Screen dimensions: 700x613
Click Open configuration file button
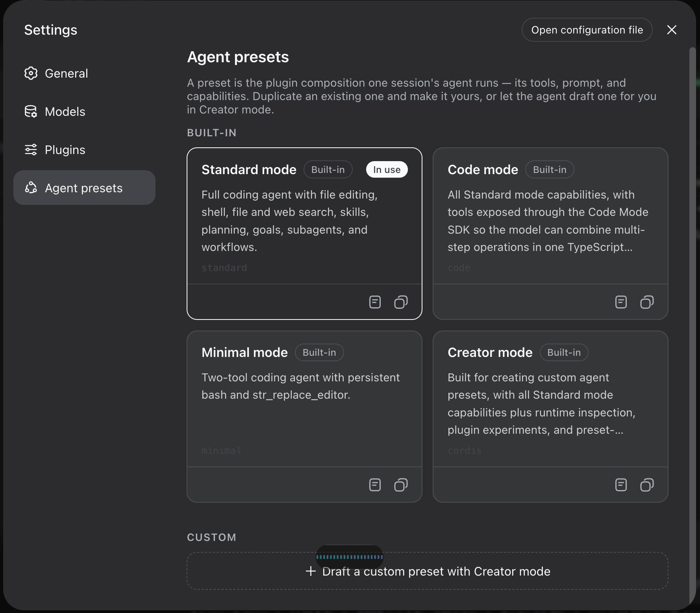[x=587, y=30]
